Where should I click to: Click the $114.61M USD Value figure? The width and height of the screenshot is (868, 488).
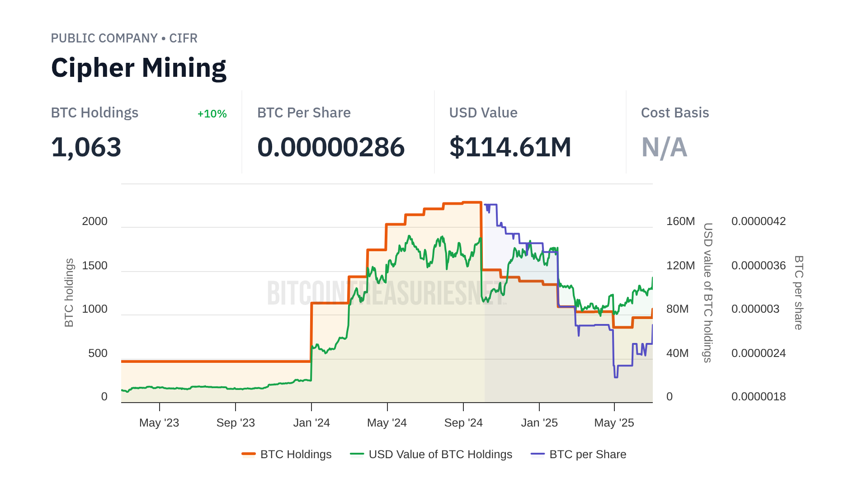(x=510, y=147)
